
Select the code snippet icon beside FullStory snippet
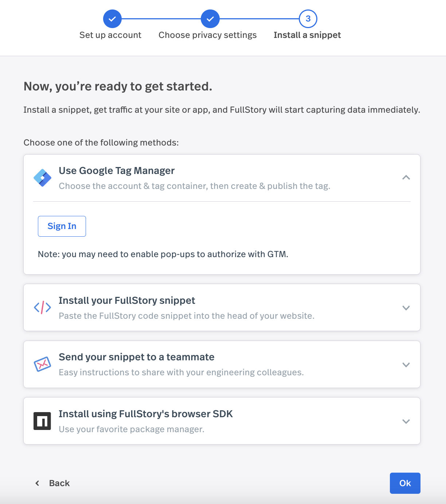[x=42, y=307]
